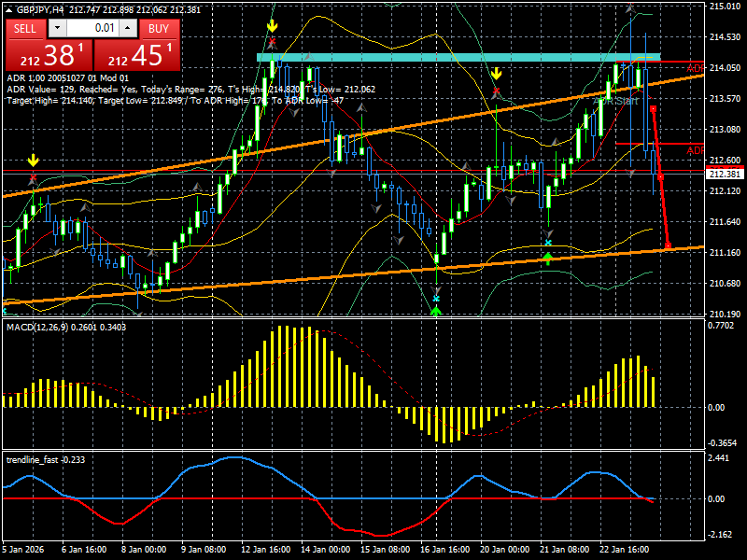
Task: Grab the top square handle of red projection line
Action: tap(653, 109)
